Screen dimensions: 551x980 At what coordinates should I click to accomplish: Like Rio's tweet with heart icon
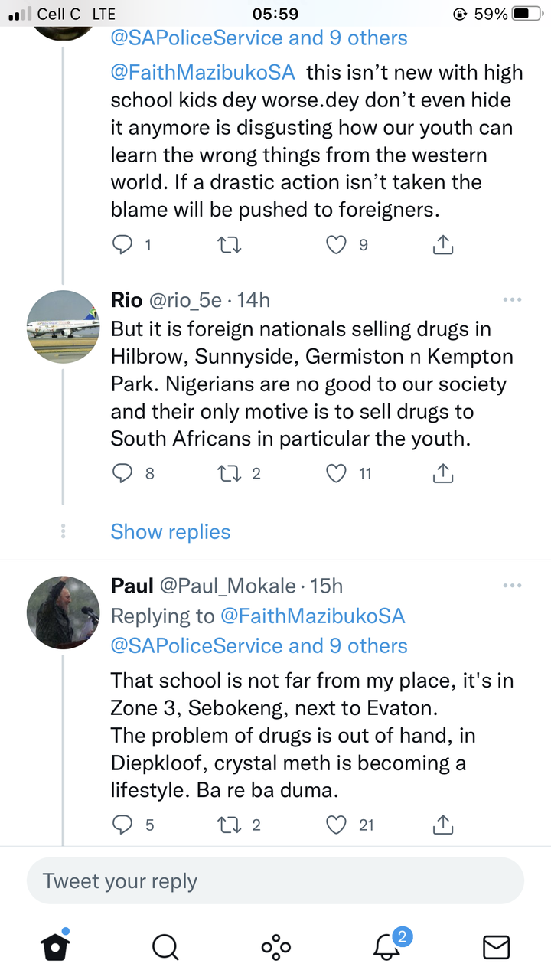pyautogui.click(x=337, y=474)
